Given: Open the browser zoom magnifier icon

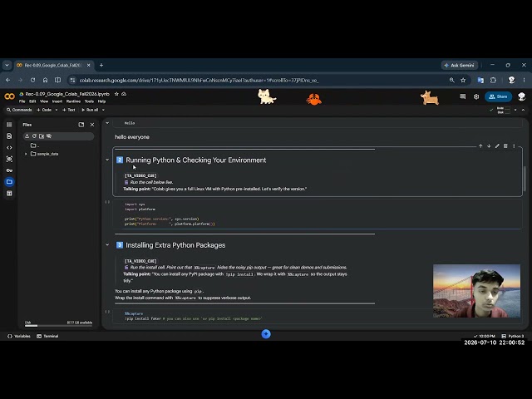Looking at the screenshot, I should [x=451, y=81].
